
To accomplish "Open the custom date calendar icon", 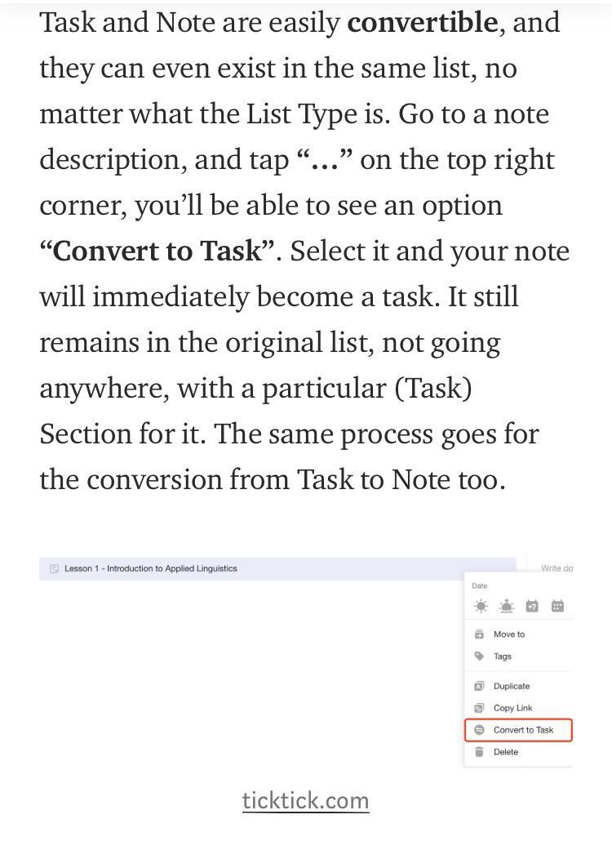I will 557,606.
